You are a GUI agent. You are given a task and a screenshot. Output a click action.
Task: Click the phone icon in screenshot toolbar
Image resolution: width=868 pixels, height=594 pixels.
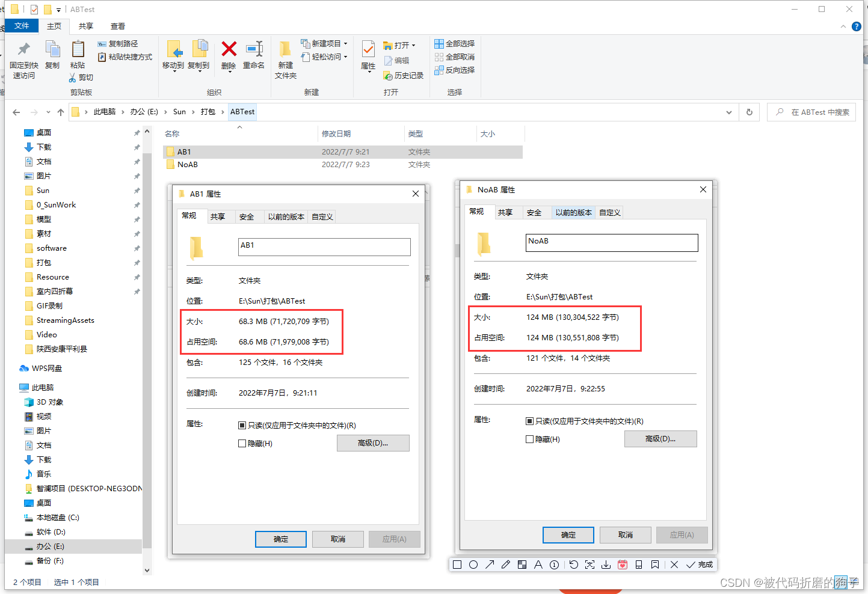click(x=639, y=565)
